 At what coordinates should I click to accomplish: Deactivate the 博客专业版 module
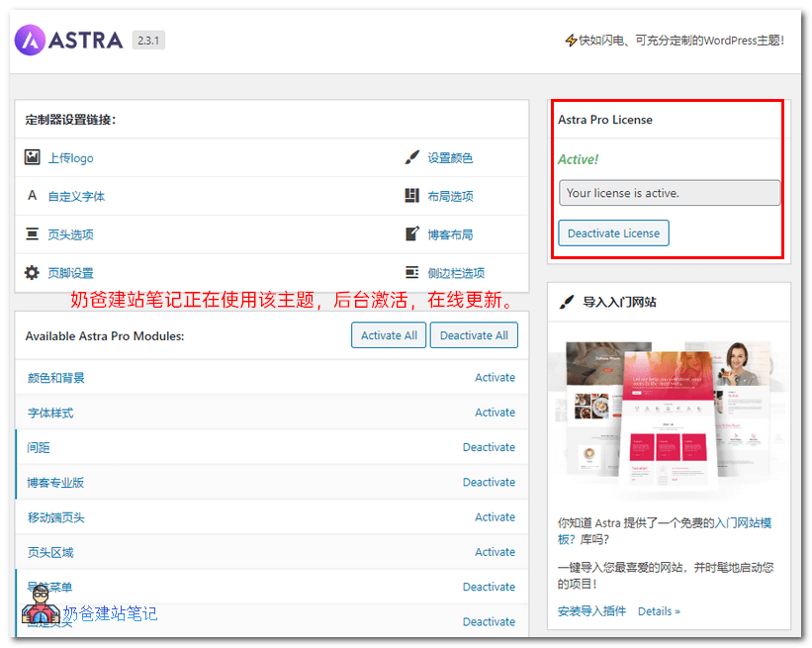[489, 482]
